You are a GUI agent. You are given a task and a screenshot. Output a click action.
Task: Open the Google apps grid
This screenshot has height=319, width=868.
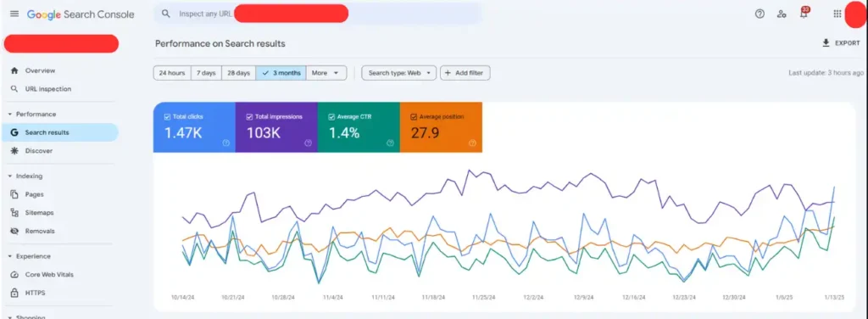pos(837,14)
